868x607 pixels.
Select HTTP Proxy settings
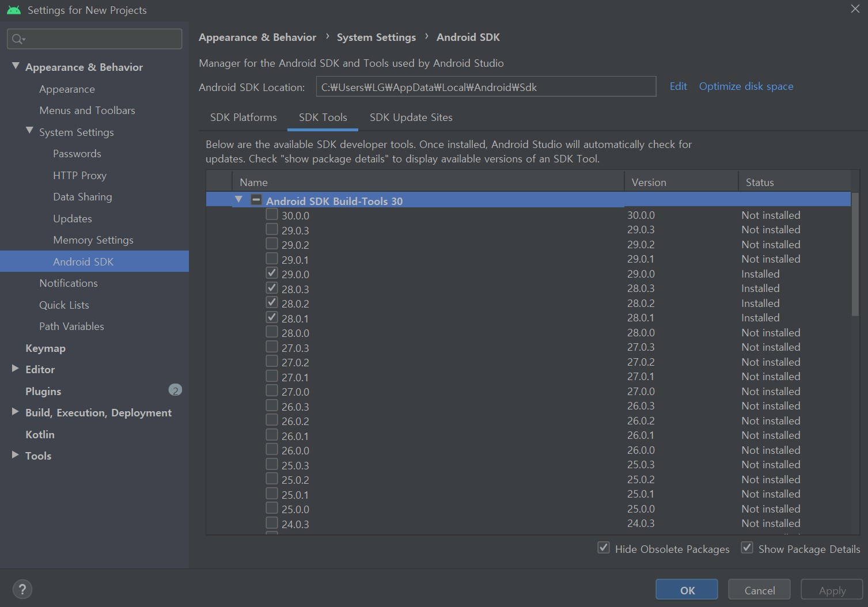pos(79,176)
